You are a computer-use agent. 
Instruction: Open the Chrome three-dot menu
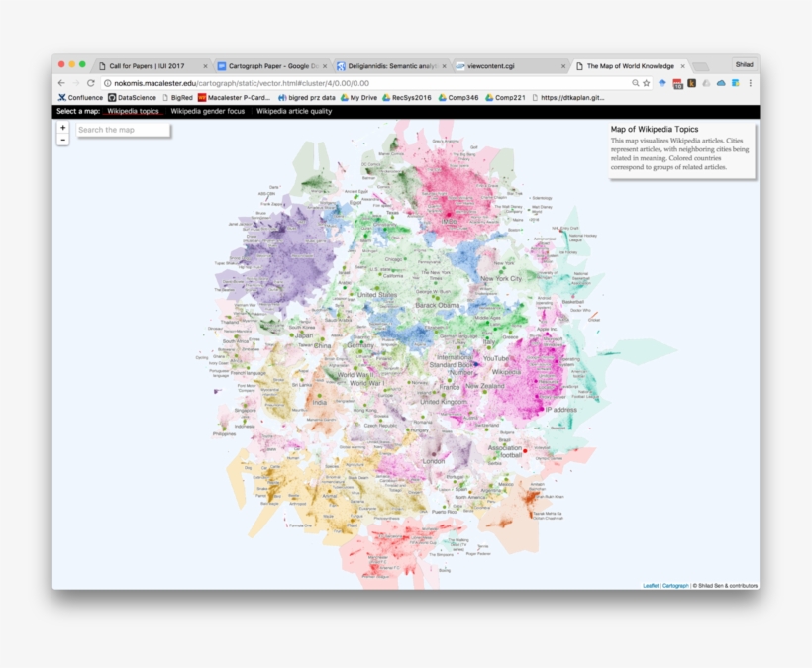click(750, 83)
